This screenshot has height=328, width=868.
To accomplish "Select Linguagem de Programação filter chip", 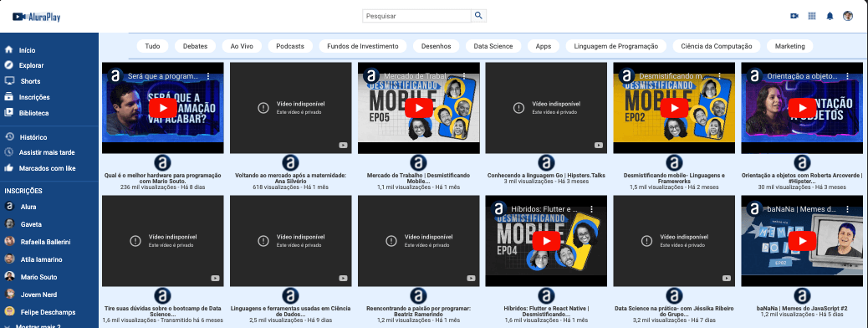I will click(x=616, y=46).
